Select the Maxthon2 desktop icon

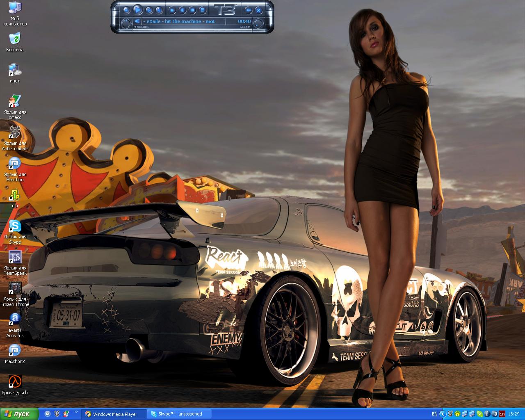click(x=15, y=354)
